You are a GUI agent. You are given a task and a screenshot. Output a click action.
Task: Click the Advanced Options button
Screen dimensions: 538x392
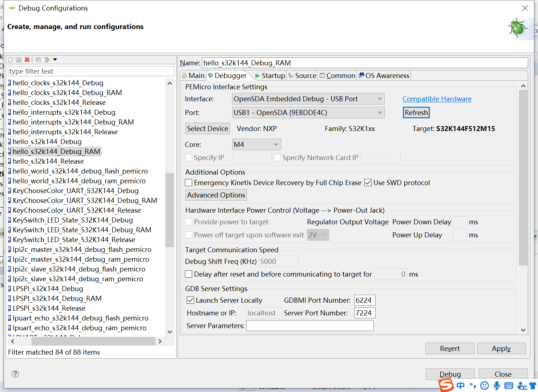coord(216,195)
